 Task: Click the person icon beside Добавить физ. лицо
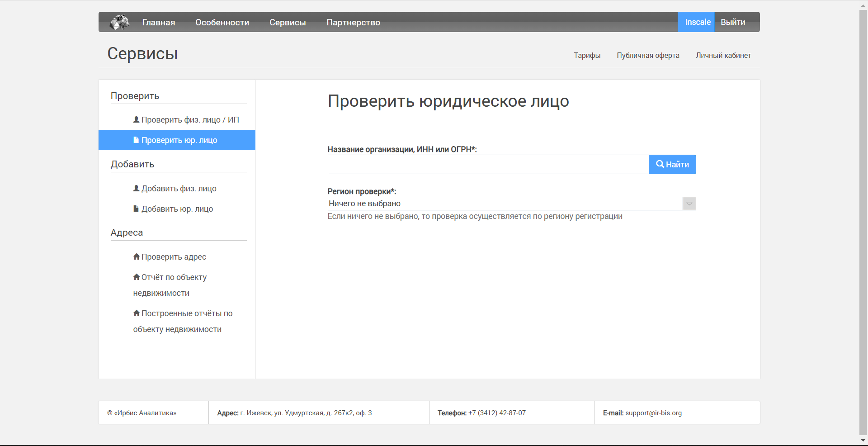[136, 188]
